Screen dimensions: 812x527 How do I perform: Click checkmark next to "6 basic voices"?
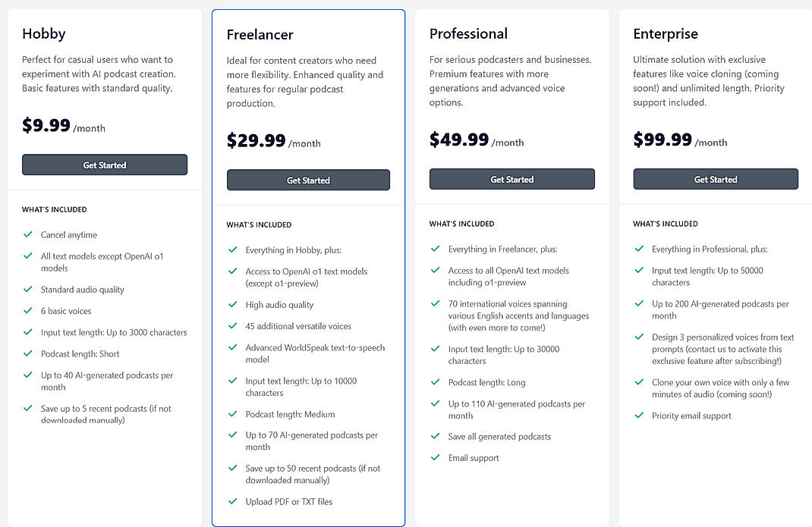click(x=27, y=310)
